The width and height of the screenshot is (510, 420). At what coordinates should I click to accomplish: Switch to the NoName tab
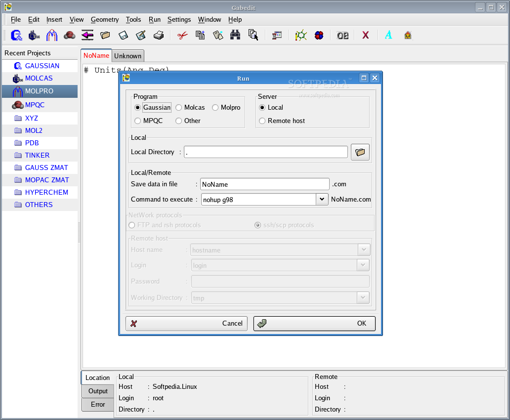click(96, 55)
